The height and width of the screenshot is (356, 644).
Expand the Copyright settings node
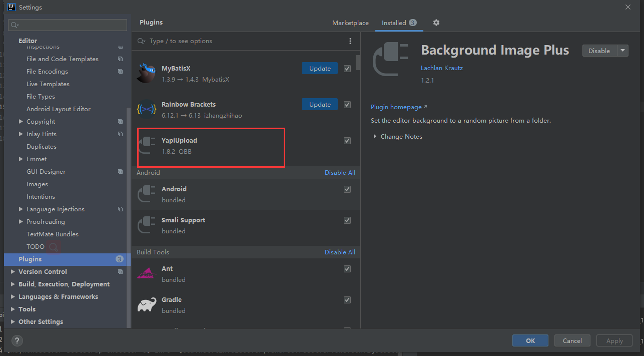pos(21,122)
